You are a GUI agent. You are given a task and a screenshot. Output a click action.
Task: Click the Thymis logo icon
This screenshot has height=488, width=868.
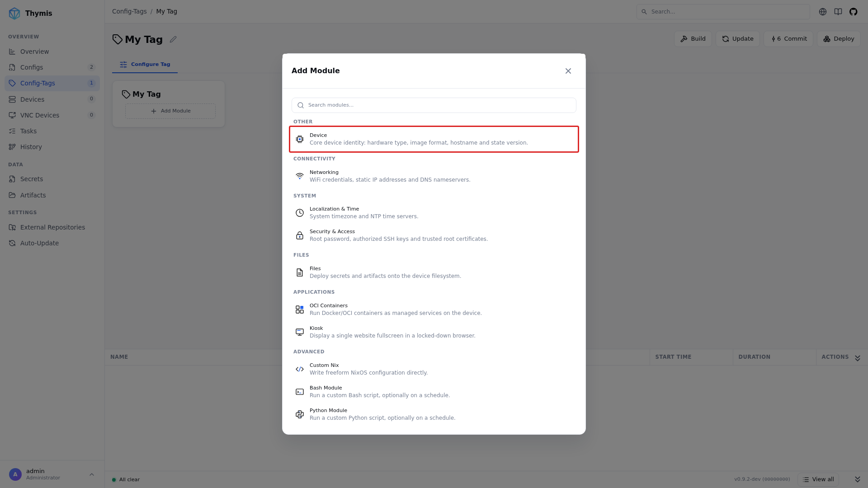tap(14, 13)
